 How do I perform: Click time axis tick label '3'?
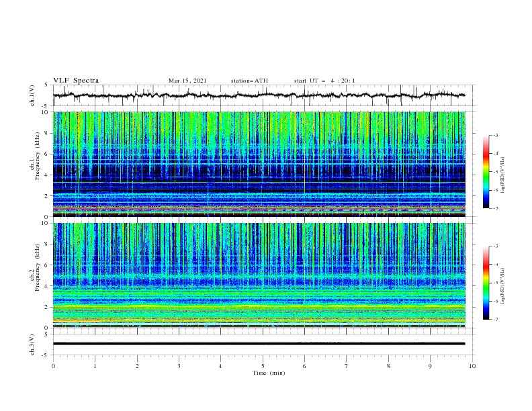tap(179, 366)
